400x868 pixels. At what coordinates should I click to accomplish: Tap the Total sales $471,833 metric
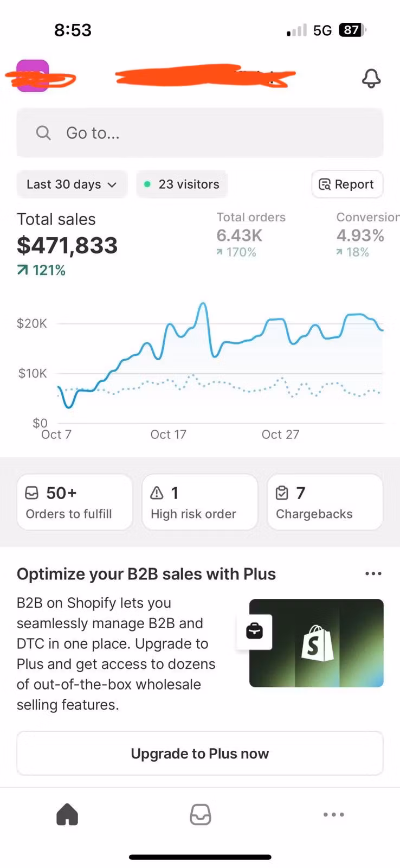click(x=67, y=245)
